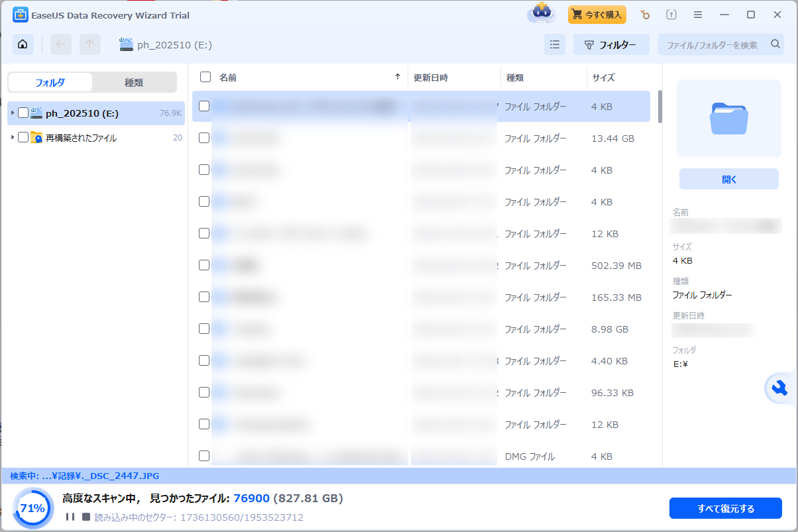Screen dimensions: 798x532
Task: Sort by サイズ column header
Action: coord(603,78)
